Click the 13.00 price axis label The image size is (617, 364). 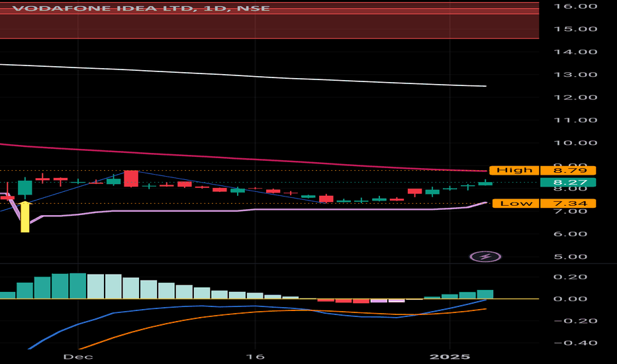pos(575,75)
